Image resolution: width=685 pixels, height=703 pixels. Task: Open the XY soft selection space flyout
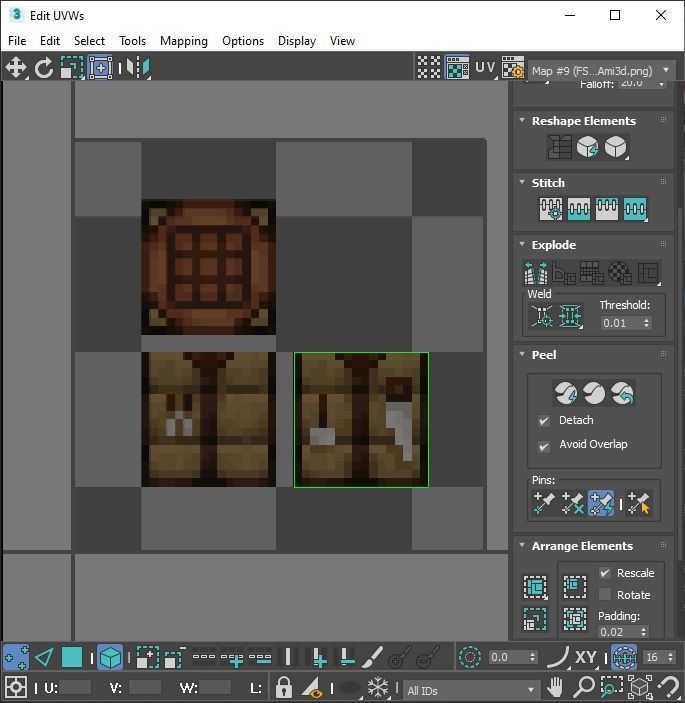(585, 657)
